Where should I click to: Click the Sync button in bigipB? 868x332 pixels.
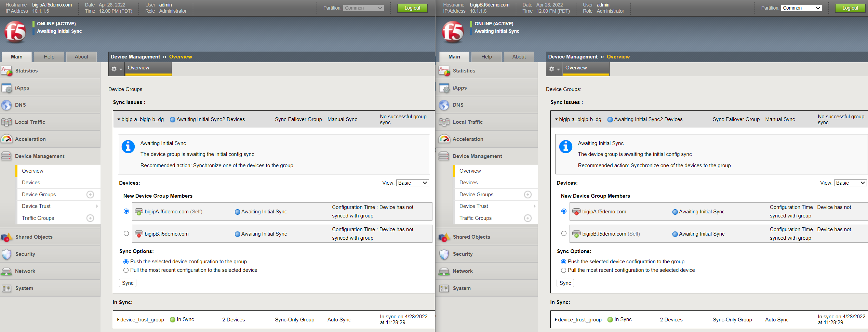coord(565,283)
